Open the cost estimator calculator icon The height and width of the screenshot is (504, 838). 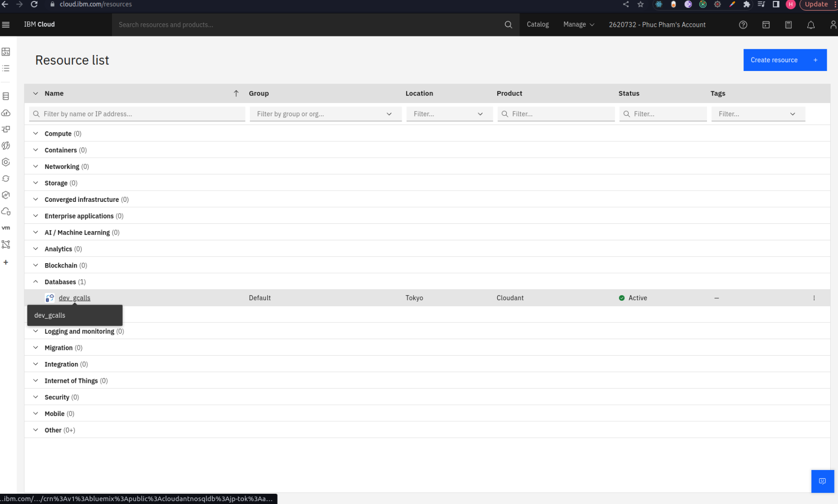[788, 25]
